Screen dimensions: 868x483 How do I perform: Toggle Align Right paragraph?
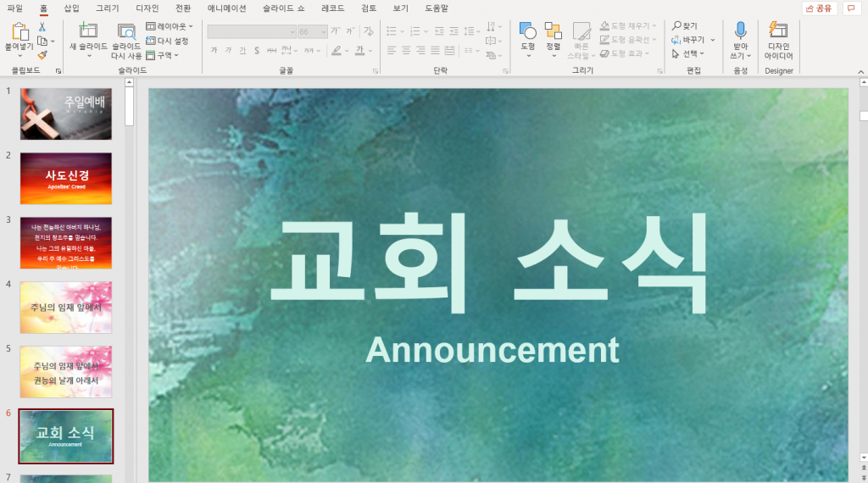[420, 50]
